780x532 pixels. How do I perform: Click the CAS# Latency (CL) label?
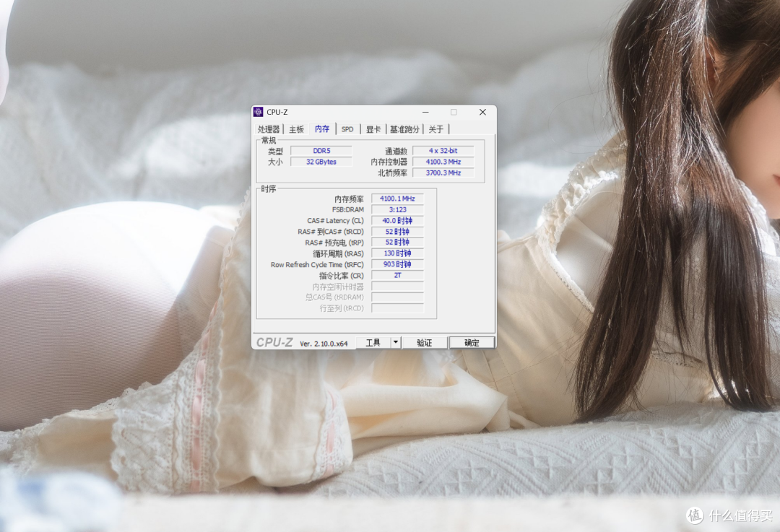pyautogui.click(x=335, y=221)
